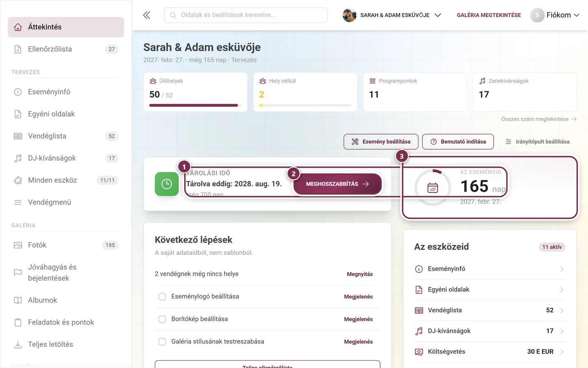This screenshot has width=588, height=368.
Task: Open the Zenekívánságok stat card
Action: (x=525, y=92)
